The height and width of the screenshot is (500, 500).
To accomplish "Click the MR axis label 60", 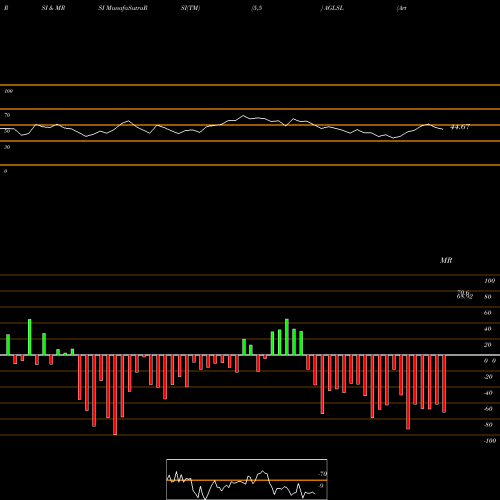I will [487, 313].
